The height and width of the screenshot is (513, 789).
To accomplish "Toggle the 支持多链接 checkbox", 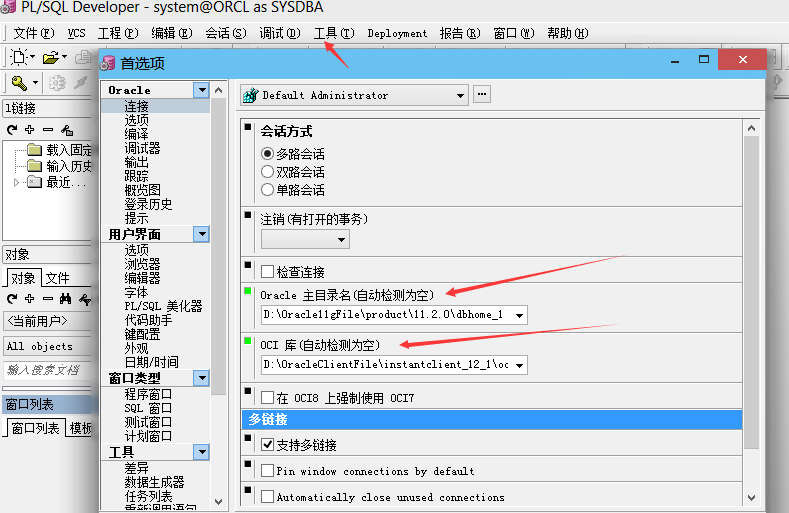I will pos(267,444).
